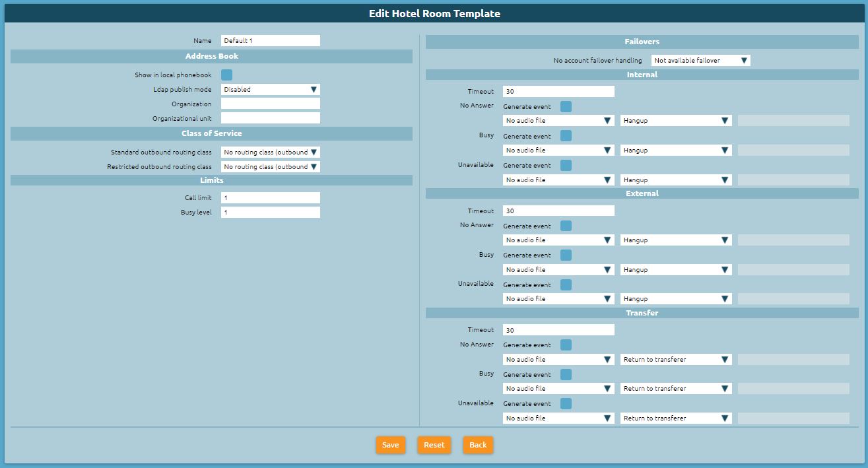Open External Unavailable audio file dropdown
868x468 pixels.
point(558,298)
